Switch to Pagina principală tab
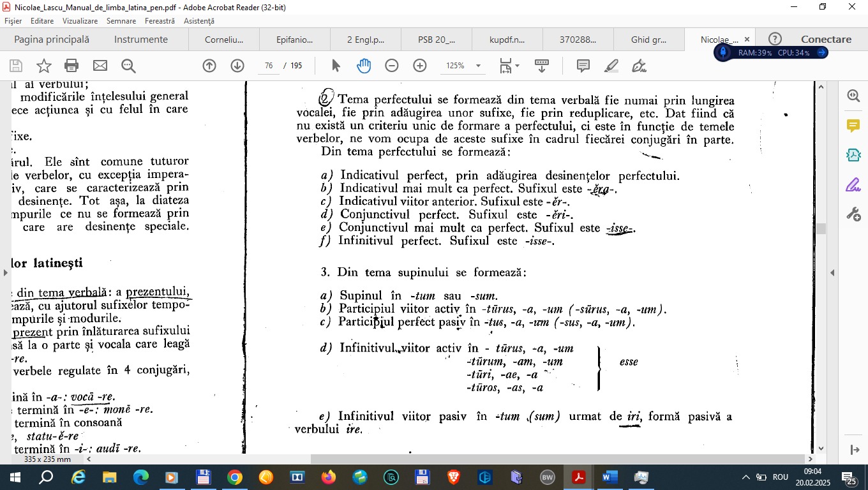This screenshot has height=490, width=868. point(52,40)
